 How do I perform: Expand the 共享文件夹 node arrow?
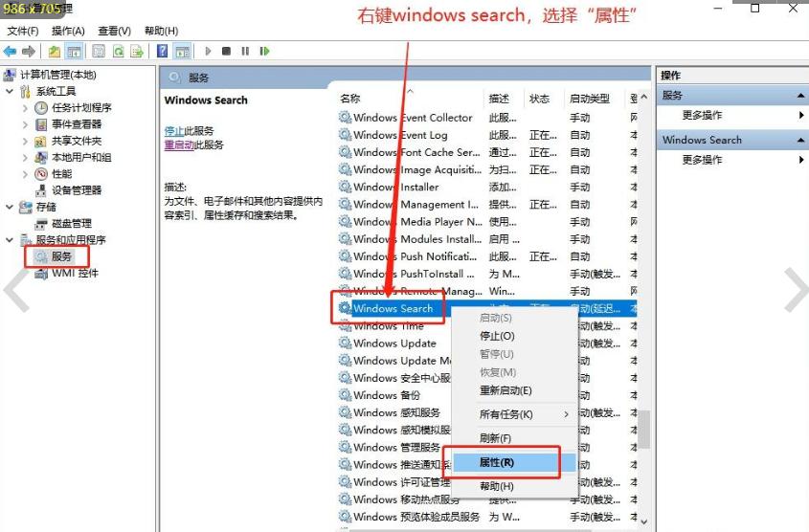click(25, 141)
